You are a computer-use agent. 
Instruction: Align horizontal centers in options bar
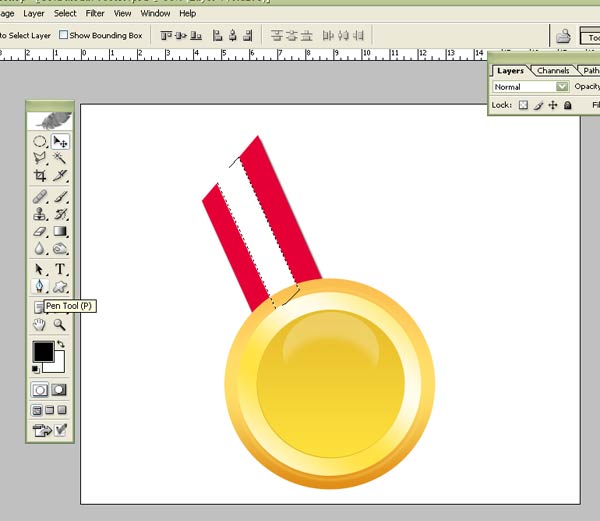click(233, 36)
